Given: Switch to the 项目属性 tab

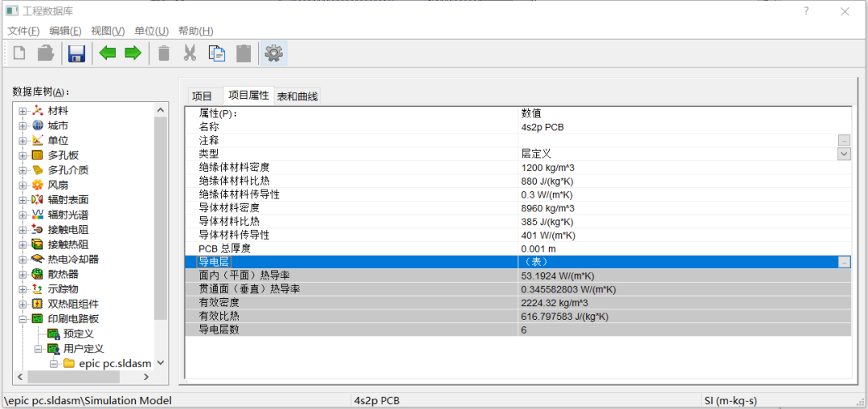Looking at the screenshot, I should [x=248, y=95].
